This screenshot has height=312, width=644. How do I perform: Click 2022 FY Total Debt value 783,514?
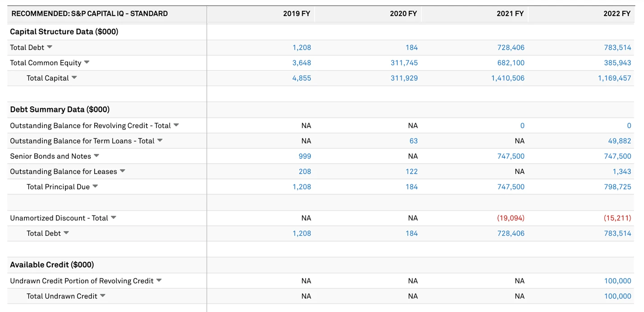(617, 47)
